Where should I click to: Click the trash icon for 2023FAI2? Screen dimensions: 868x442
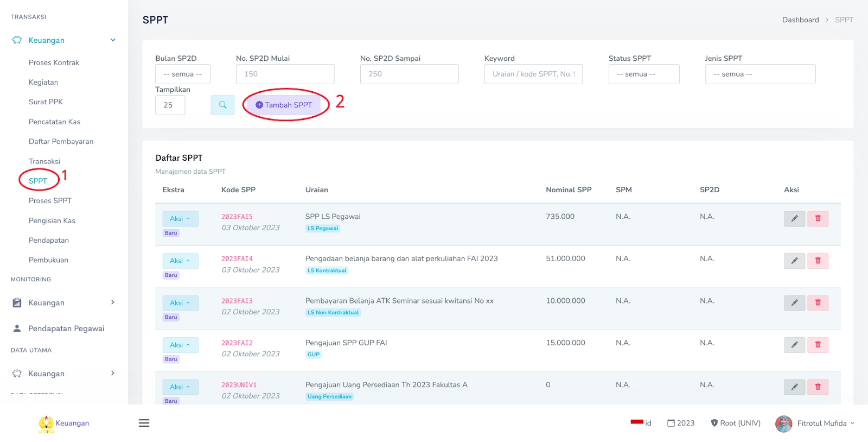(x=818, y=345)
